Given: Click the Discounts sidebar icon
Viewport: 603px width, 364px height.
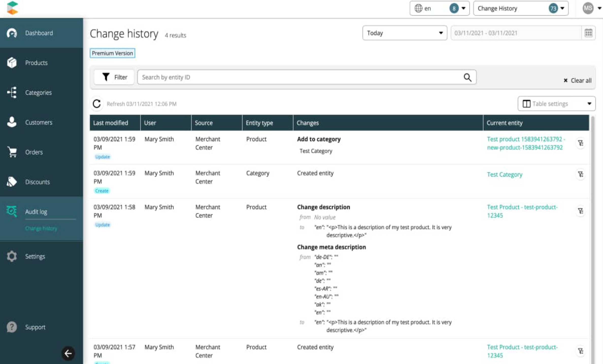Looking at the screenshot, I should (12, 181).
